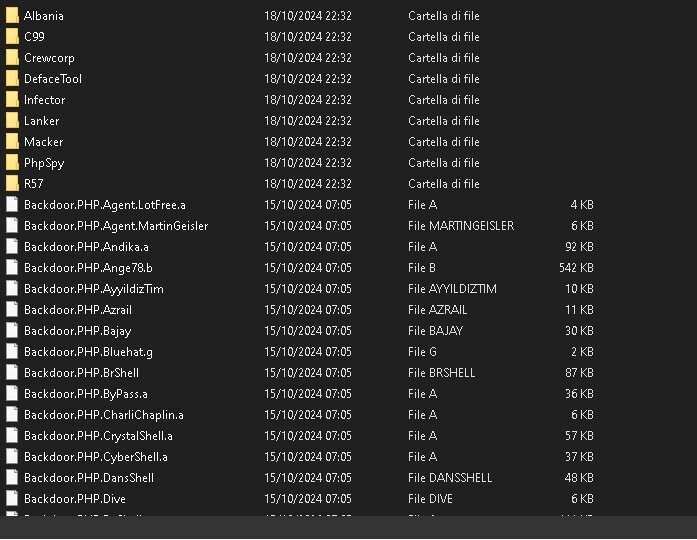Select file name Backdoor.PHP.DansShell

[x=89, y=478]
